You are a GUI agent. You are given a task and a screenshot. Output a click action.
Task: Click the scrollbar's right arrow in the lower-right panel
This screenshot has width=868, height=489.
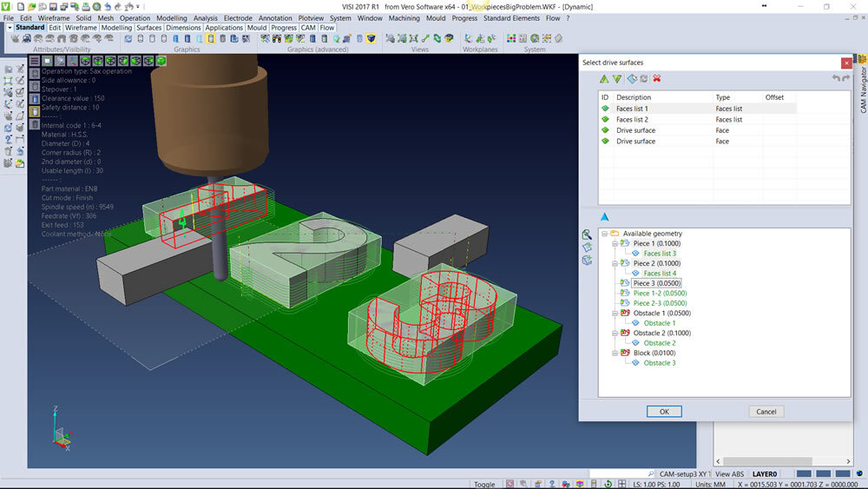coord(848,460)
